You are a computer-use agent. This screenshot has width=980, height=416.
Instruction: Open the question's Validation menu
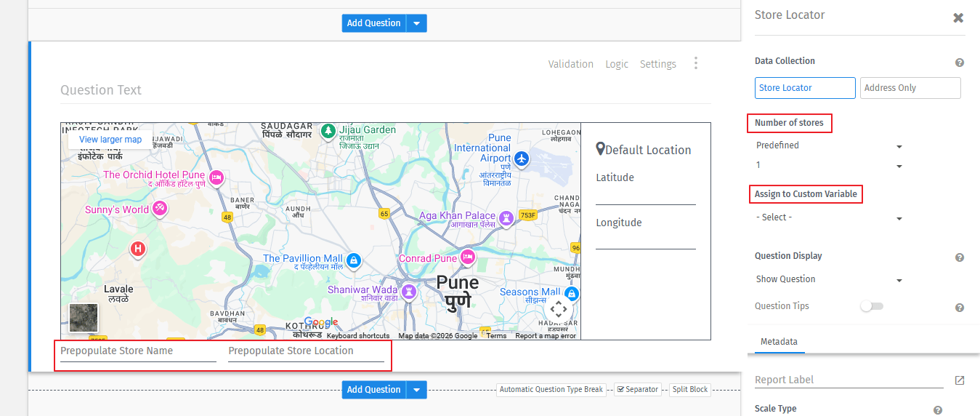(x=570, y=64)
